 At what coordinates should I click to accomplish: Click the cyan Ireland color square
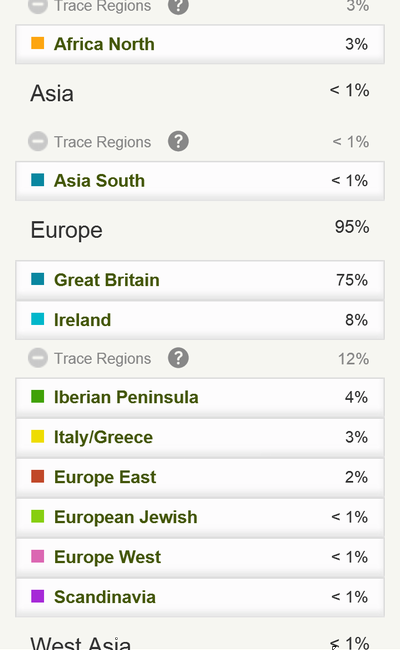click(x=38, y=319)
